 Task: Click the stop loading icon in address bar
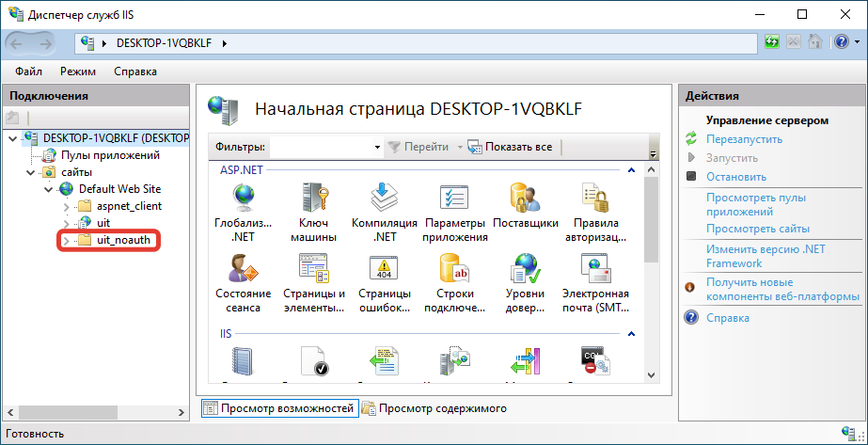[x=794, y=42]
